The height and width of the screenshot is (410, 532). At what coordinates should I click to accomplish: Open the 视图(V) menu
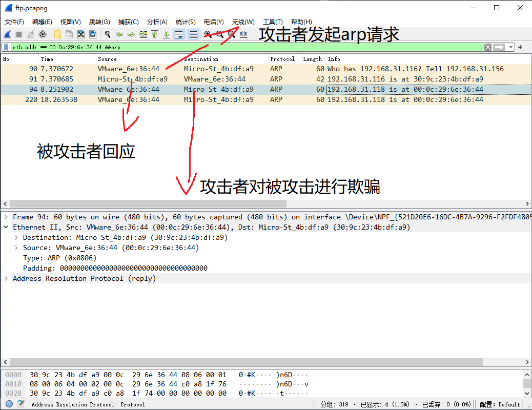click(x=71, y=22)
